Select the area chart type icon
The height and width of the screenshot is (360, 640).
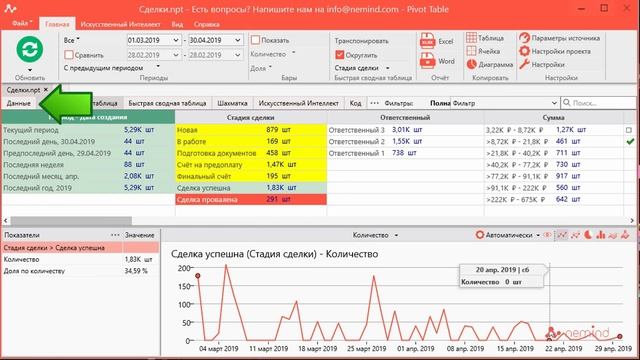pos(613,235)
